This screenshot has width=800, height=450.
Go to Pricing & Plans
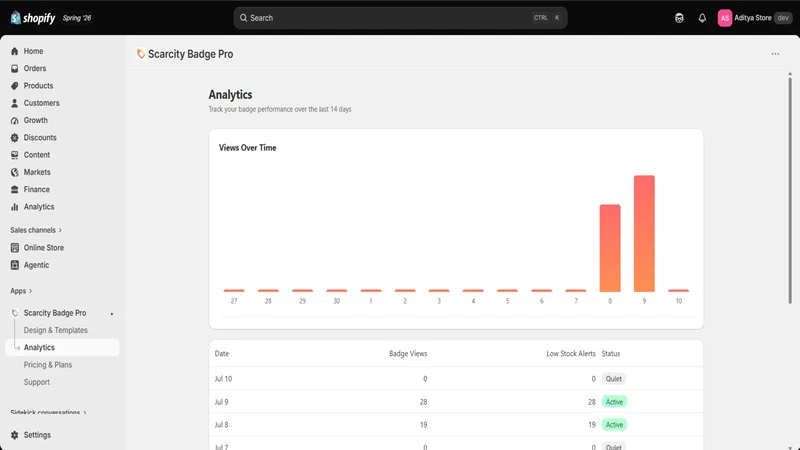47,365
